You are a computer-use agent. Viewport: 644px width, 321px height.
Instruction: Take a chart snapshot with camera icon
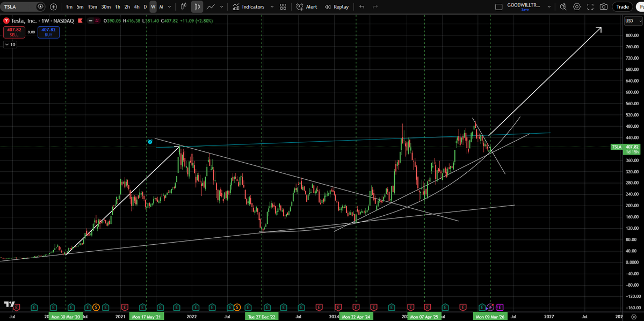(x=603, y=6)
